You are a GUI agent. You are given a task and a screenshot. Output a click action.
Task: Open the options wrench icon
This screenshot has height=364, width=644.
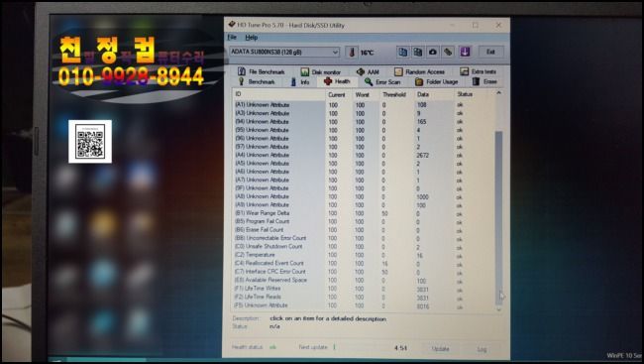[448, 52]
